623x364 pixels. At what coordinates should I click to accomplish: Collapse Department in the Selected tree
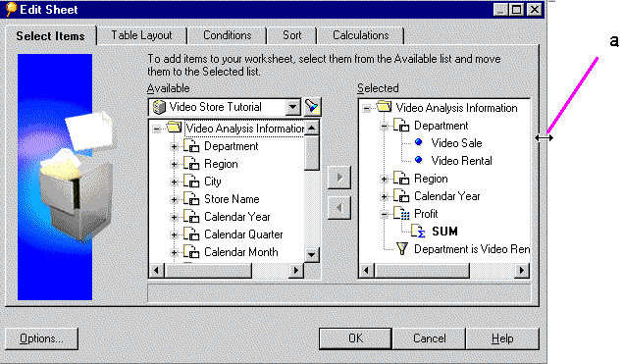tap(384, 126)
